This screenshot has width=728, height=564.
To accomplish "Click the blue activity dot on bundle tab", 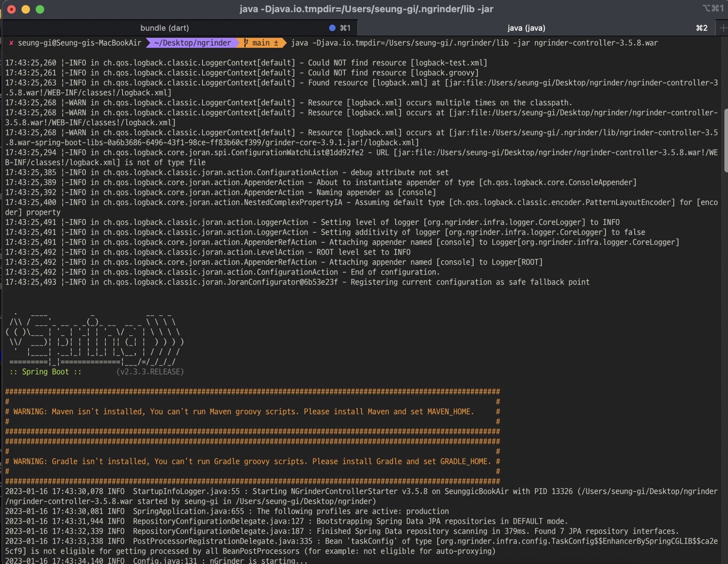I will [332, 28].
